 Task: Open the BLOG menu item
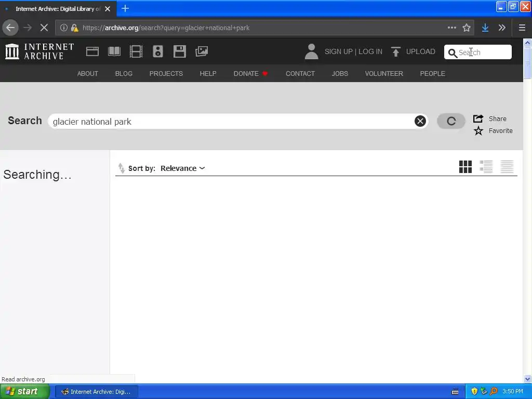[124, 73]
